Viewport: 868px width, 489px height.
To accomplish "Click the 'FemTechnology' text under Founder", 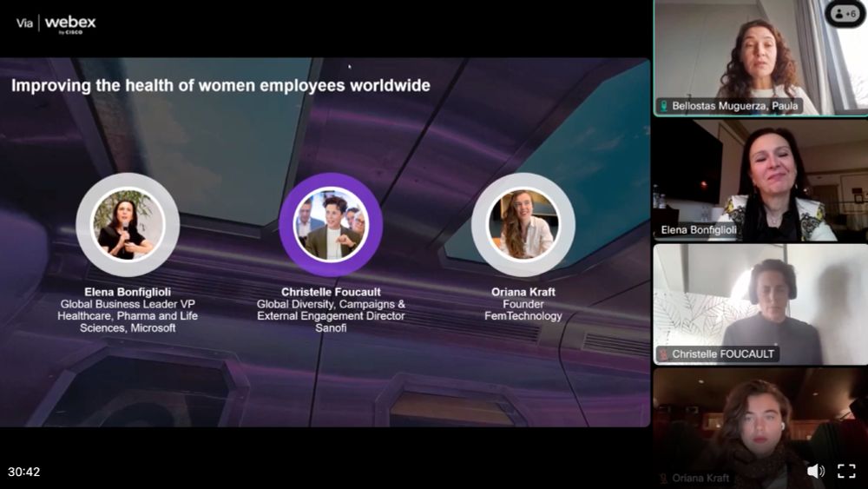I will (523, 315).
